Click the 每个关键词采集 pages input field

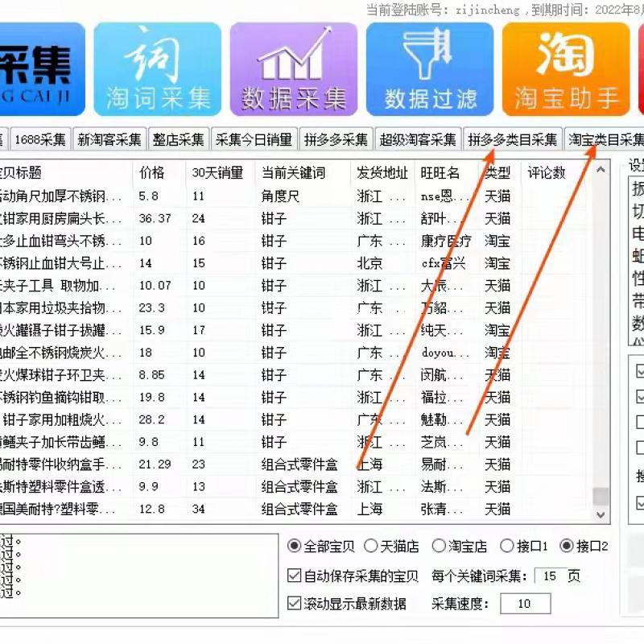pyautogui.click(x=550, y=576)
